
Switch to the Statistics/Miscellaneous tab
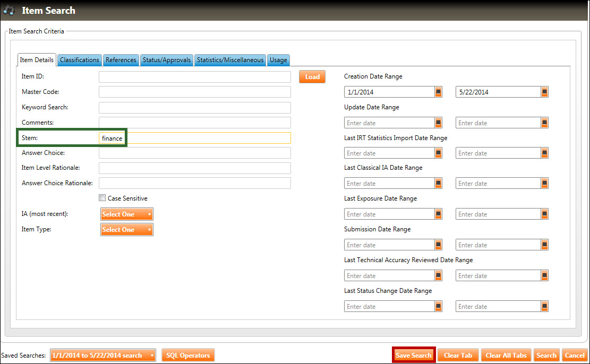click(x=230, y=60)
